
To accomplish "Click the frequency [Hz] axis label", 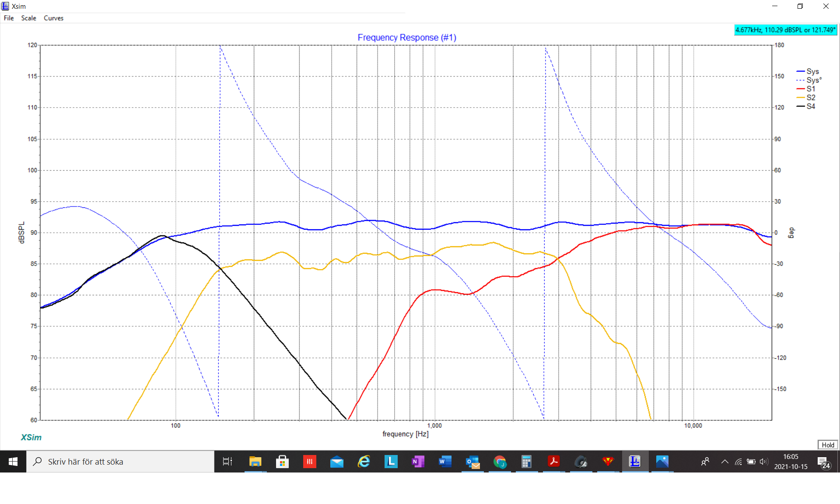I will (406, 434).
